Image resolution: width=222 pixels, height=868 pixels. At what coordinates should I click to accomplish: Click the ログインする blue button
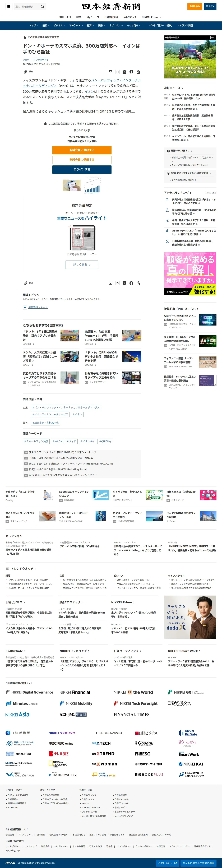[x=82, y=169]
